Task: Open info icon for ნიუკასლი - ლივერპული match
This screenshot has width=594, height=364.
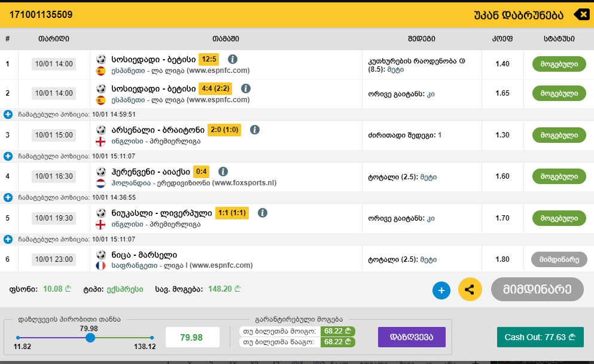Action: (x=263, y=213)
